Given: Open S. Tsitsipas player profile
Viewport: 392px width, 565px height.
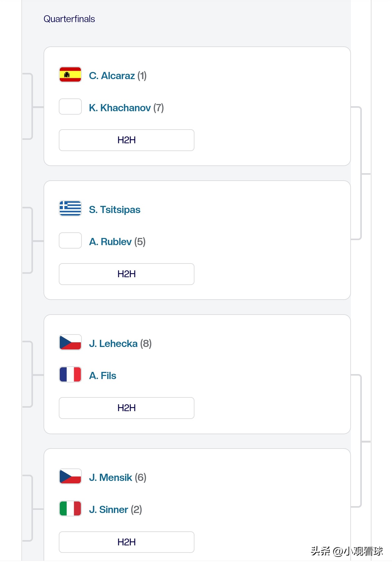Looking at the screenshot, I should [x=114, y=210].
